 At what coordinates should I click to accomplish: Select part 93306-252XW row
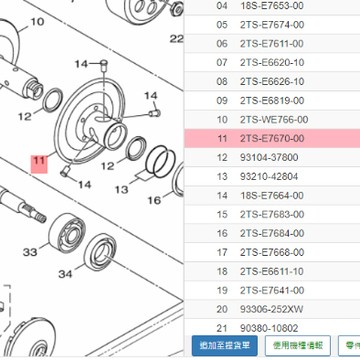pos(272,309)
